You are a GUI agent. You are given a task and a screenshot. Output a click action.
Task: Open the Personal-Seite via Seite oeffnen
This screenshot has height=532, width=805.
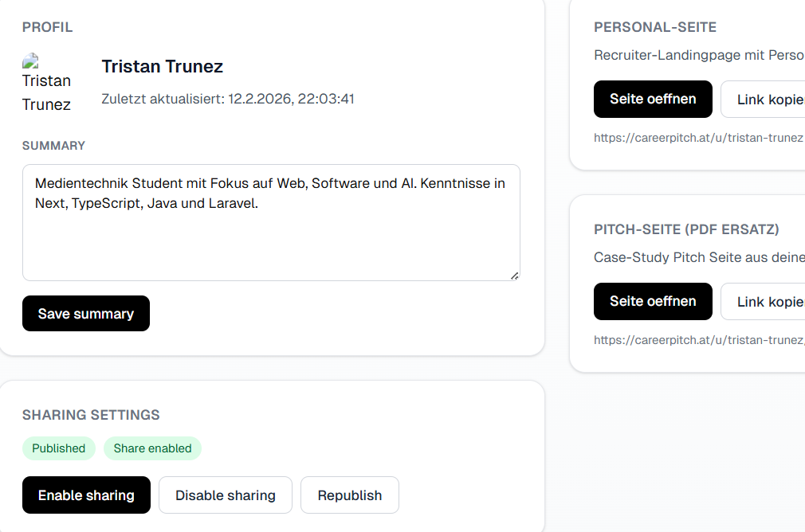653,100
